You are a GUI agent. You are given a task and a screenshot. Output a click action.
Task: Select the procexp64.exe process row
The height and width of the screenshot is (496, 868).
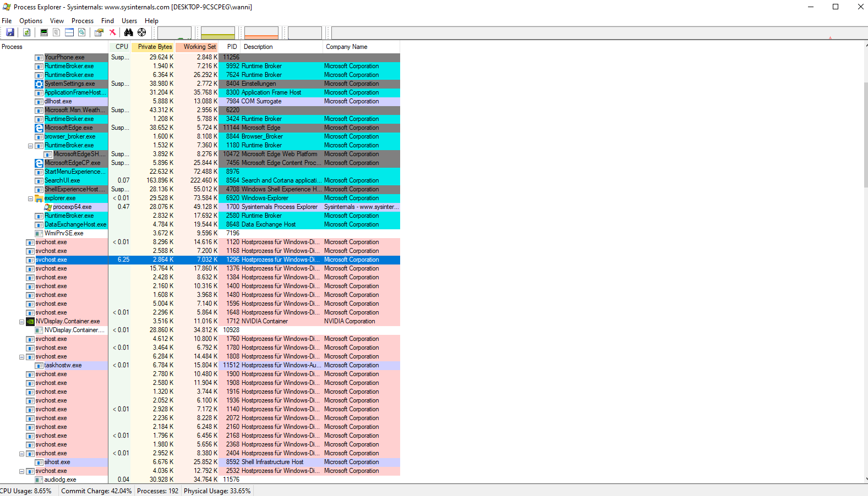pos(200,207)
